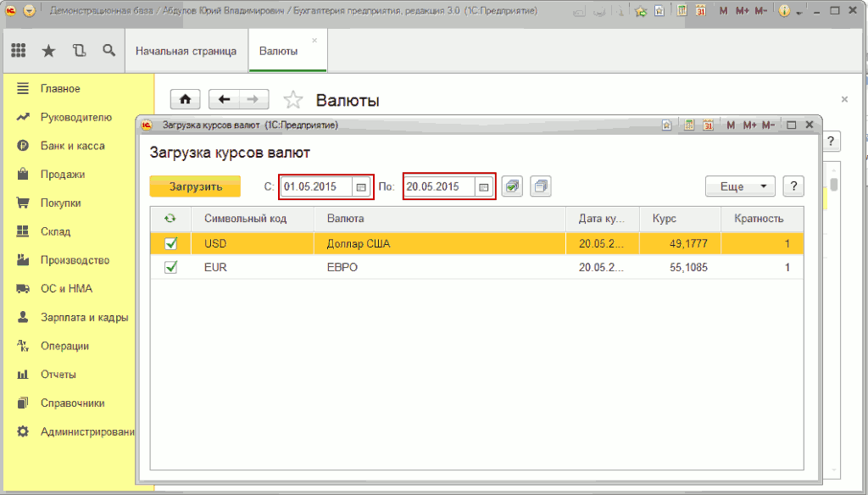This screenshot has height=495, width=868.
Task: Expand the Еще dropdown menu
Action: pos(740,186)
